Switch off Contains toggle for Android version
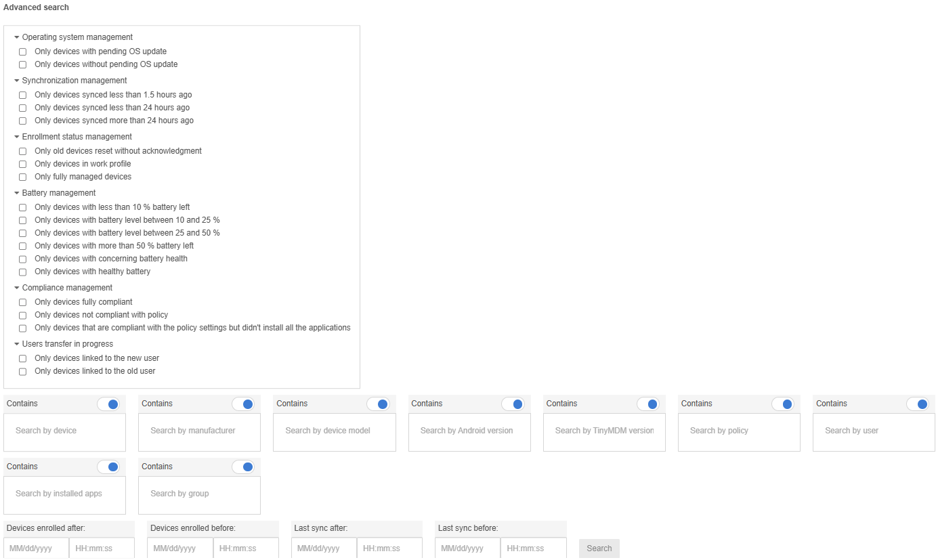 pyautogui.click(x=513, y=404)
